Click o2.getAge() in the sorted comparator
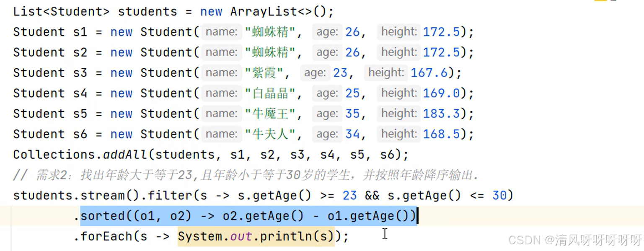The height and width of the screenshot is (251, 644). (x=262, y=215)
